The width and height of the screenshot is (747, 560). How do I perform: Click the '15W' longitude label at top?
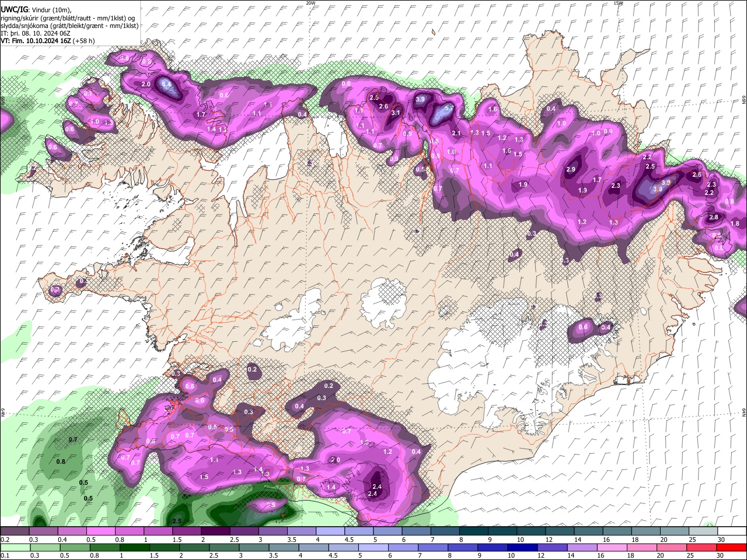618,3
